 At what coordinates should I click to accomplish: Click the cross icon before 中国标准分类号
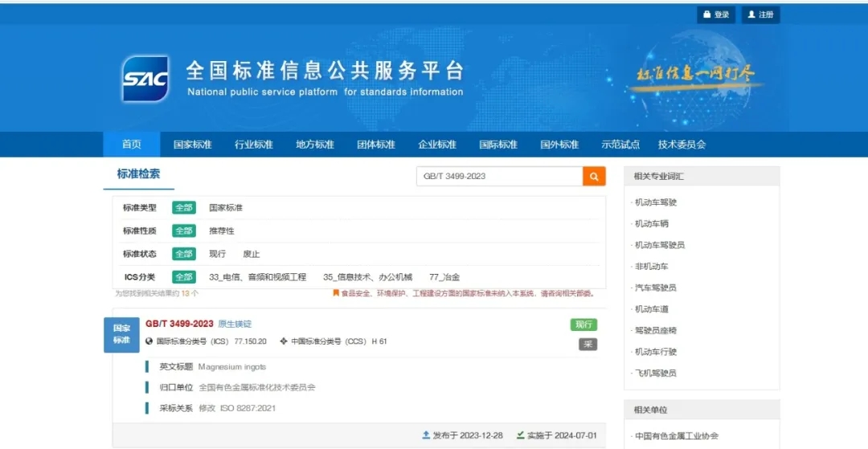click(x=284, y=341)
